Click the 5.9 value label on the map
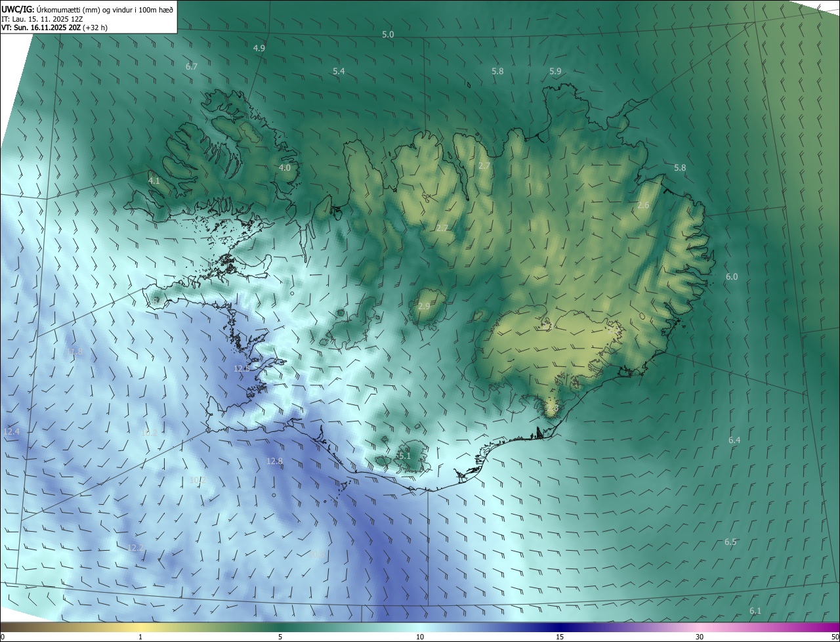This screenshot has height=642, width=840. point(555,71)
